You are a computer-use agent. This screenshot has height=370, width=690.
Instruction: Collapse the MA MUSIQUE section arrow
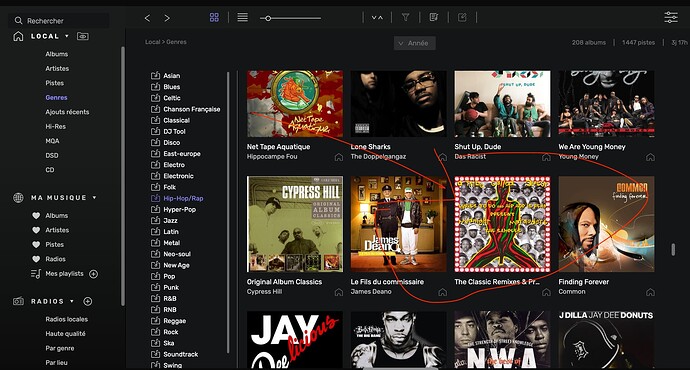click(x=94, y=198)
